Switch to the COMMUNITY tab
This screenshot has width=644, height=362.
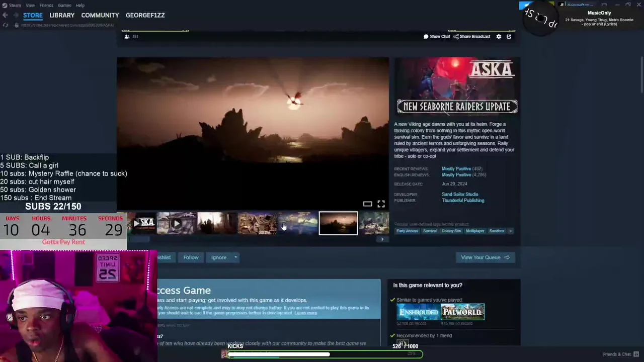coord(100,15)
